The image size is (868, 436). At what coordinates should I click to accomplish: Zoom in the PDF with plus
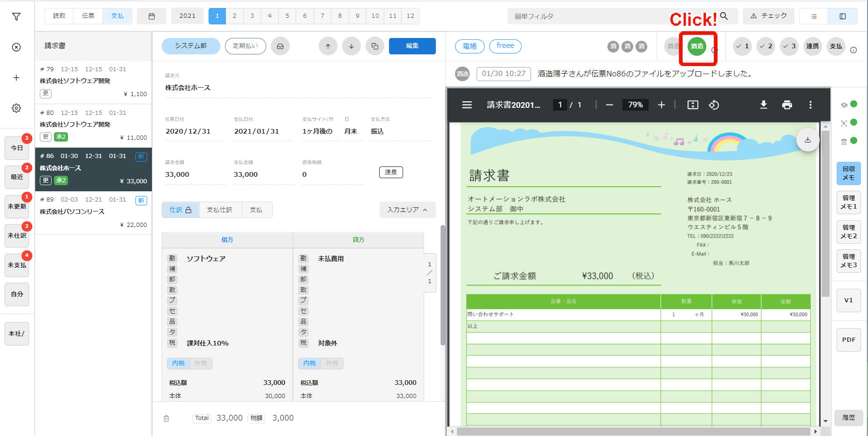(661, 105)
